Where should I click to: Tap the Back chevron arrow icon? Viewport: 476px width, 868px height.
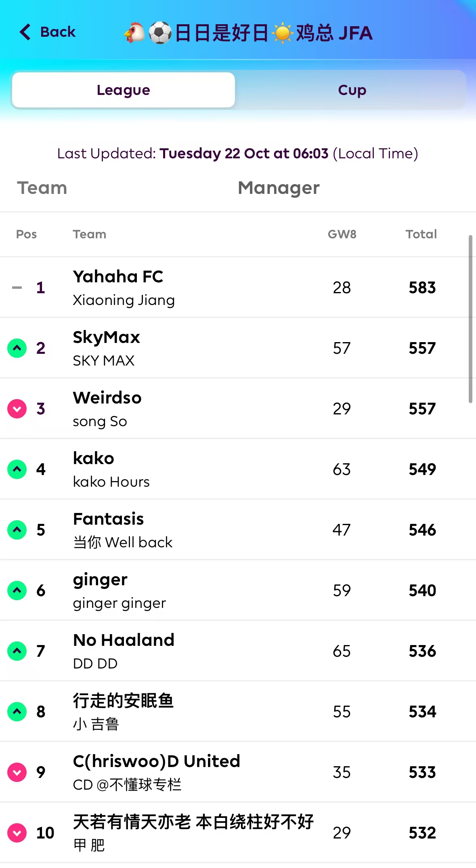25,32
